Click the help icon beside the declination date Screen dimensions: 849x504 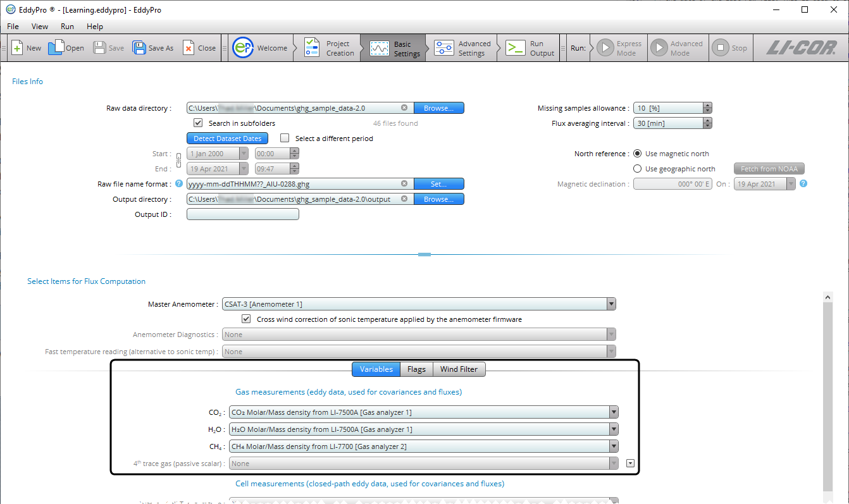pyautogui.click(x=803, y=184)
